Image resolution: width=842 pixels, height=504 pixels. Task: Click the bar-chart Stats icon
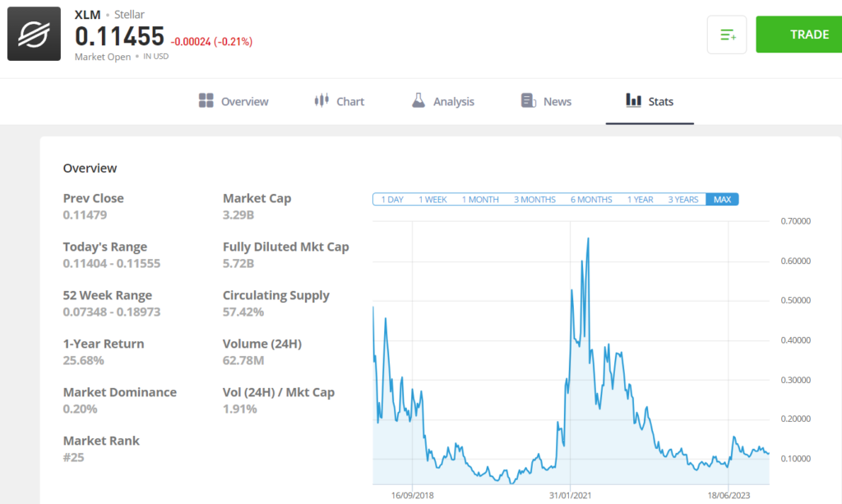click(634, 99)
